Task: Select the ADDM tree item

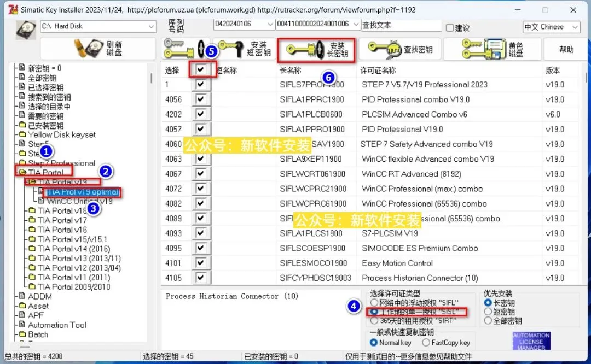Action: [40, 296]
